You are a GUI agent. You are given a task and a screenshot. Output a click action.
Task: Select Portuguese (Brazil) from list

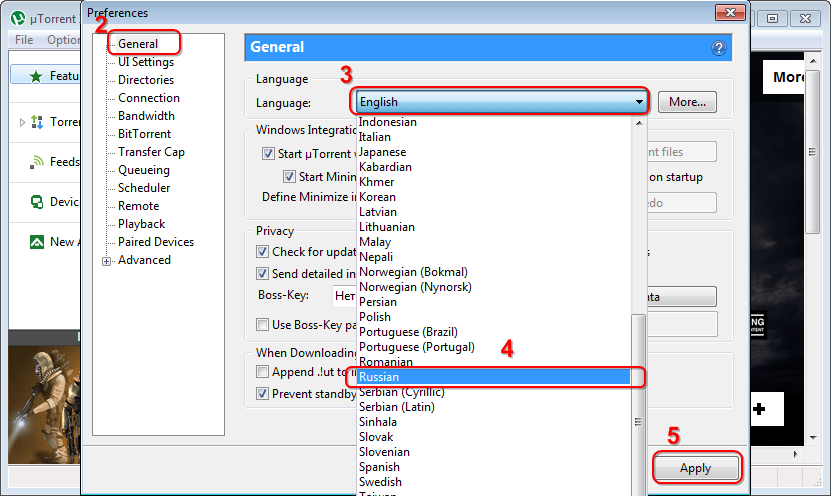coord(494,332)
